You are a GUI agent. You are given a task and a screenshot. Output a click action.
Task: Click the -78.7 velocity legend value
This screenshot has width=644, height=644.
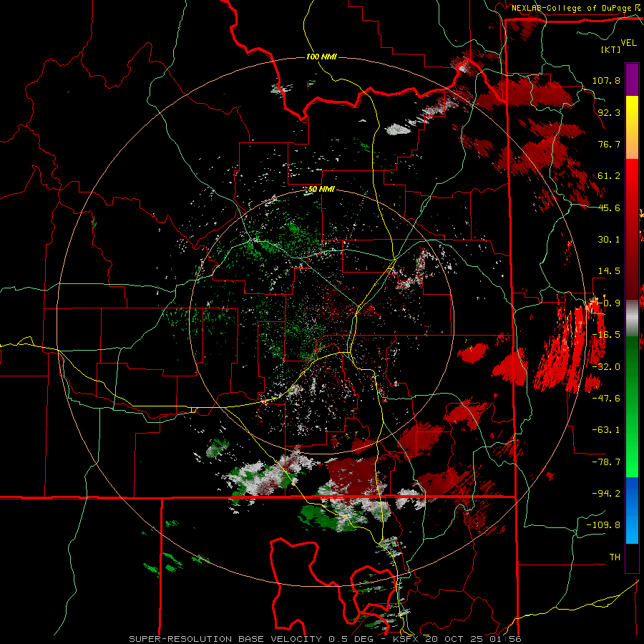click(x=606, y=462)
